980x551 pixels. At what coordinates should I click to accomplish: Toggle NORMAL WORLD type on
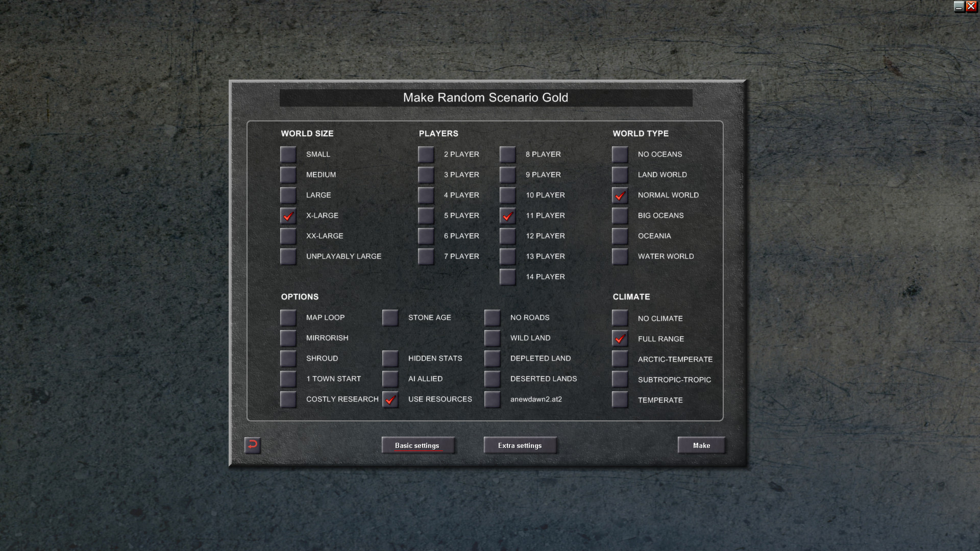tap(619, 195)
